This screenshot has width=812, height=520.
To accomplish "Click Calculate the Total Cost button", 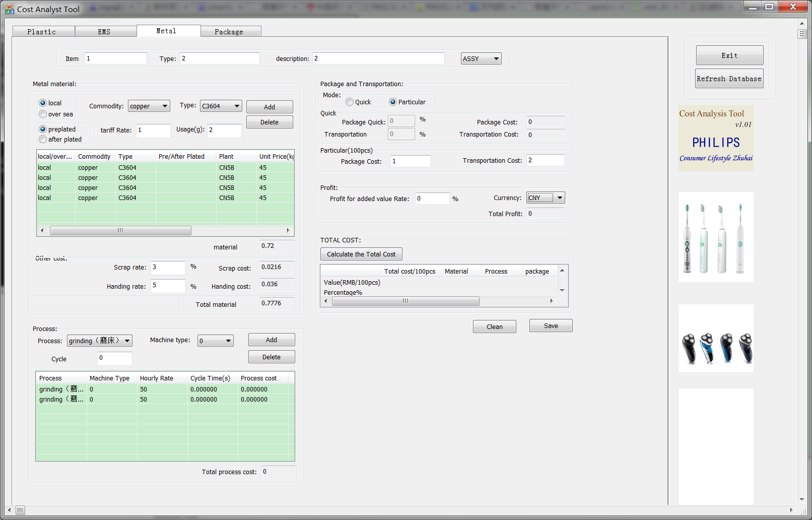I will click(x=361, y=254).
